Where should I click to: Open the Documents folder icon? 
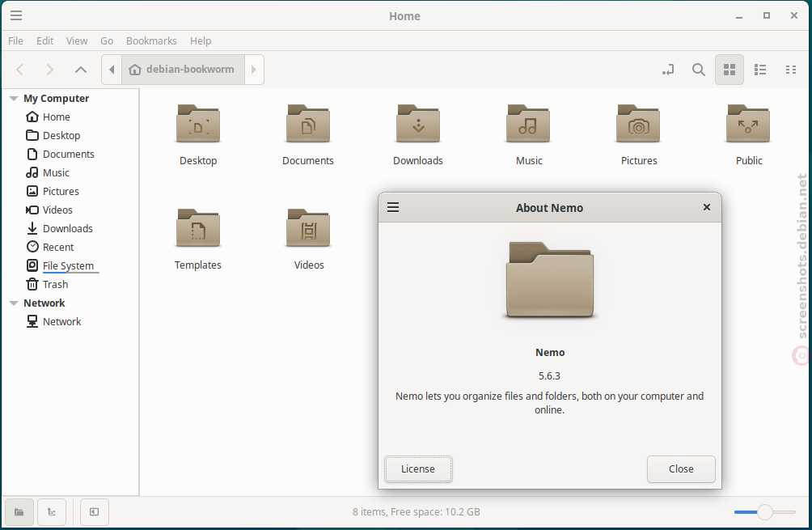coord(308,125)
